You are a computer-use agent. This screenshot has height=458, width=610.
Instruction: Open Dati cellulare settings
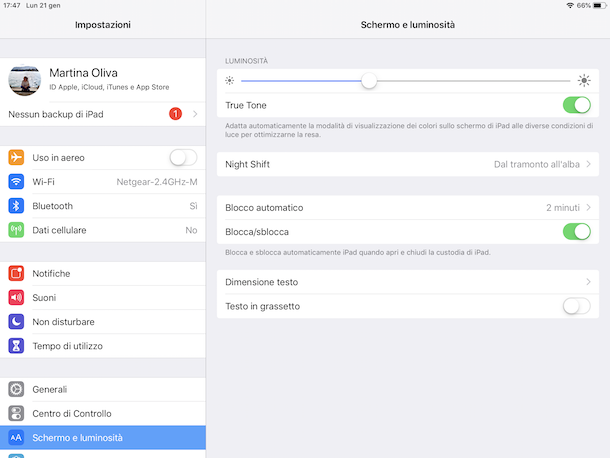(x=103, y=230)
